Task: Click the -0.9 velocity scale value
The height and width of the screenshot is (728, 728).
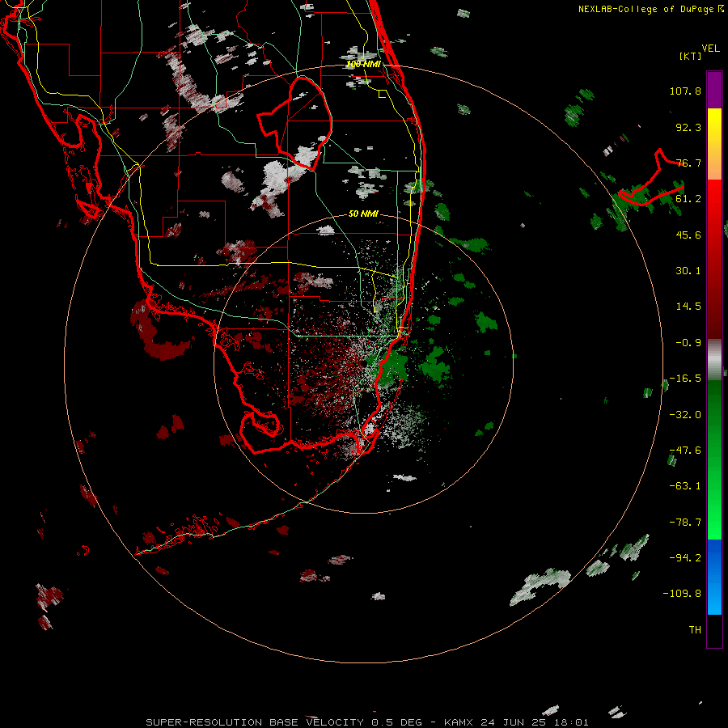Action: point(688,343)
